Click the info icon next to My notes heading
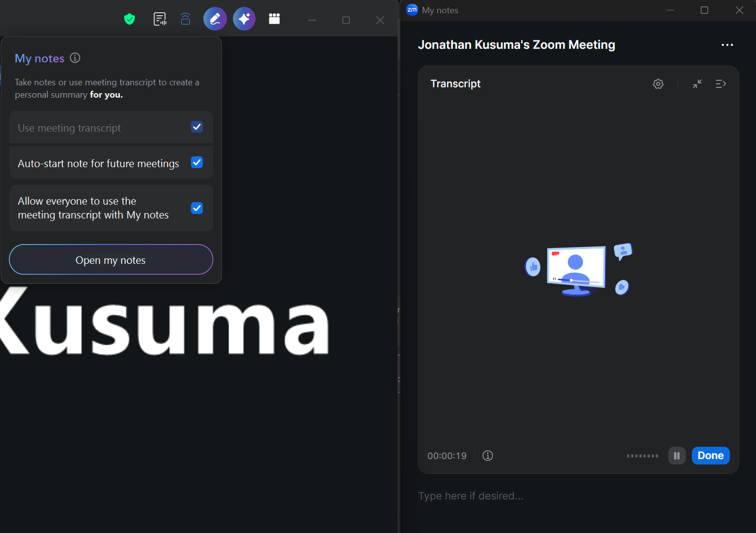 [75, 58]
